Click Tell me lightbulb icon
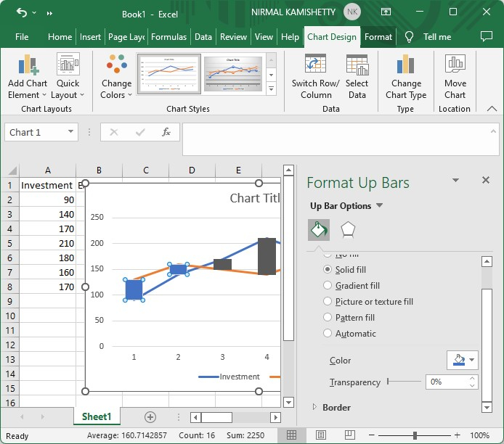The width and height of the screenshot is (504, 444). pyautogui.click(x=409, y=37)
